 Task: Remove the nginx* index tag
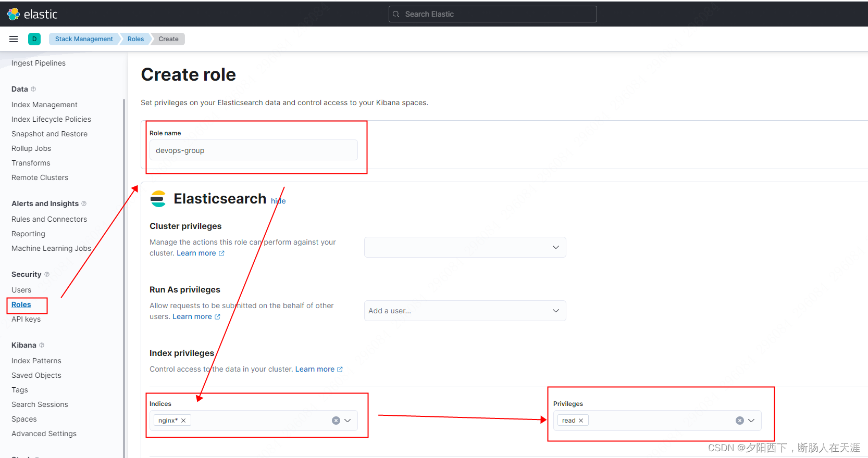coord(183,421)
